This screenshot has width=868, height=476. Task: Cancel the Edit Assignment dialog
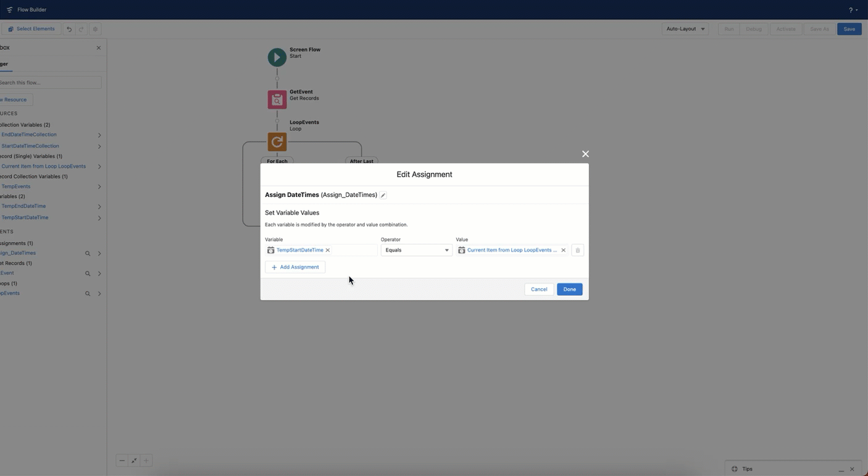(538, 289)
